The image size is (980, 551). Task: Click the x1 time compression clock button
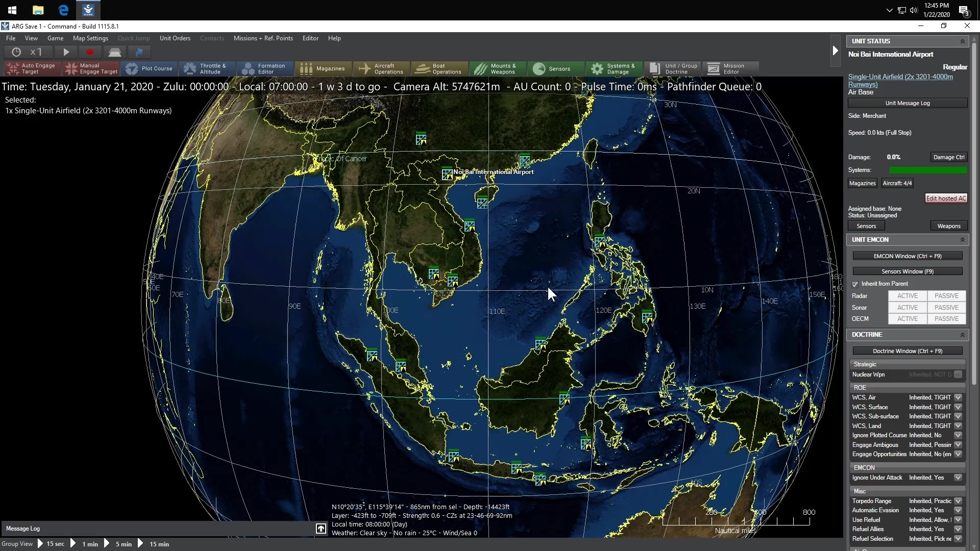tap(28, 52)
